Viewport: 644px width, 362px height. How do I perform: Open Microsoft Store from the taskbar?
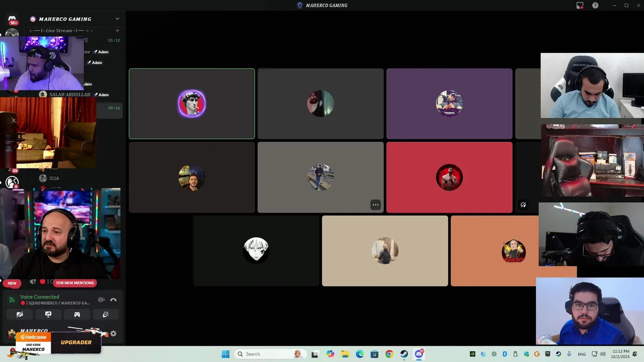(x=374, y=354)
